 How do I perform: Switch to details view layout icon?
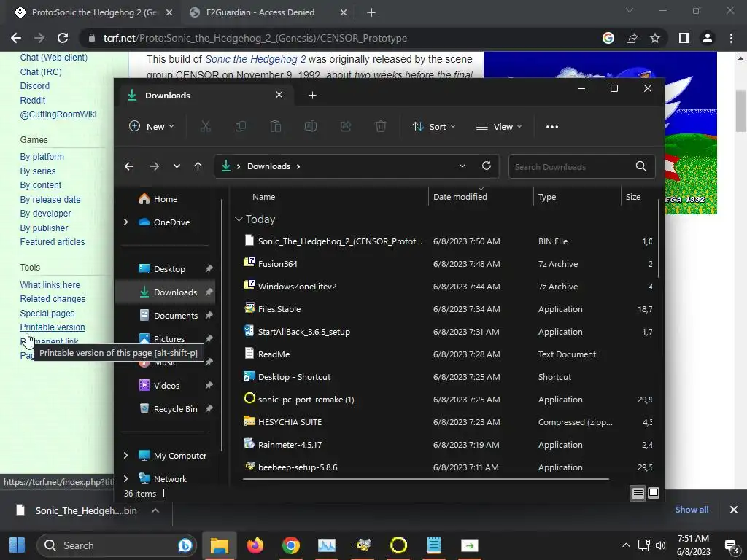(638, 494)
